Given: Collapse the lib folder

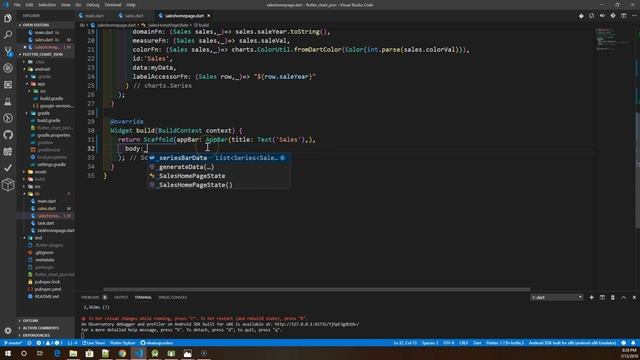Looking at the screenshot, I should tap(37, 193).
